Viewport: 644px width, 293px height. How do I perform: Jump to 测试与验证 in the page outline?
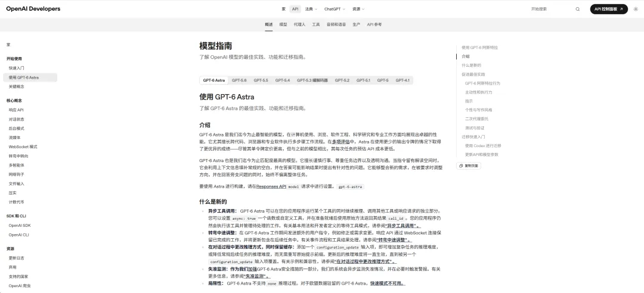click(x=475, y=128)
